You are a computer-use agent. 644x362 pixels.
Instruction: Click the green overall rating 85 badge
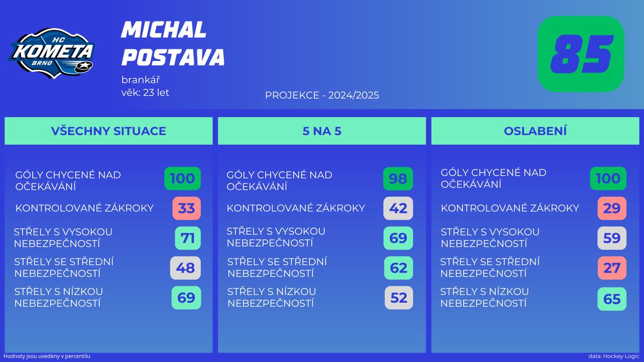coord(581,54)
